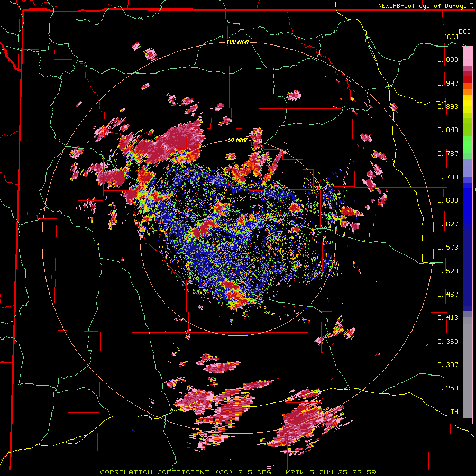The image size is (476, 476).
Task: Click the 0.520 color scale value
Action: click(x=448, y=271)
